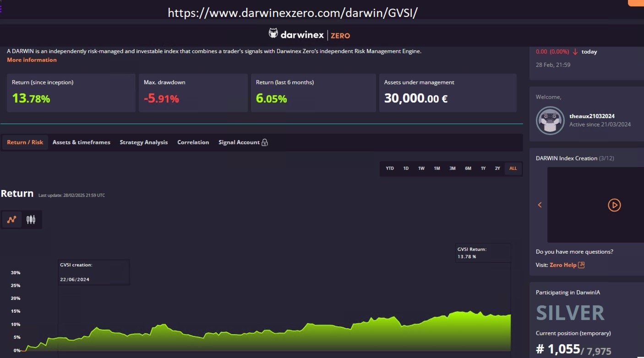Click the GVSI Return 13.78 % tooltip
This screenshot has height=358, width=644.
click(483, 253)
